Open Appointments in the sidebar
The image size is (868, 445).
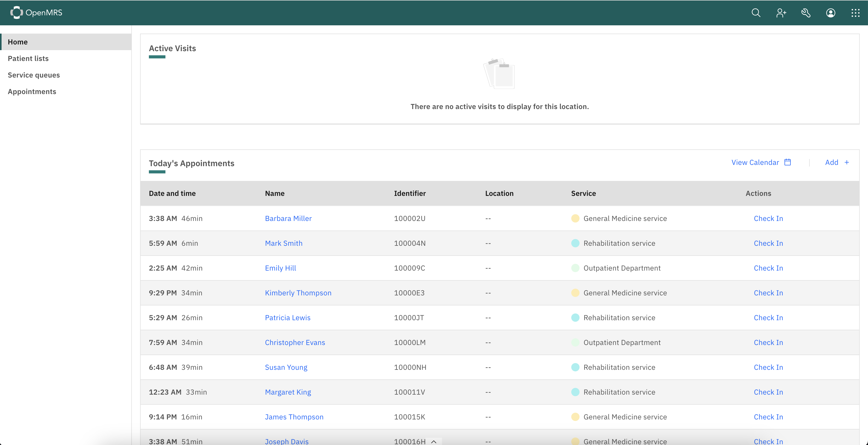[66, 91]
